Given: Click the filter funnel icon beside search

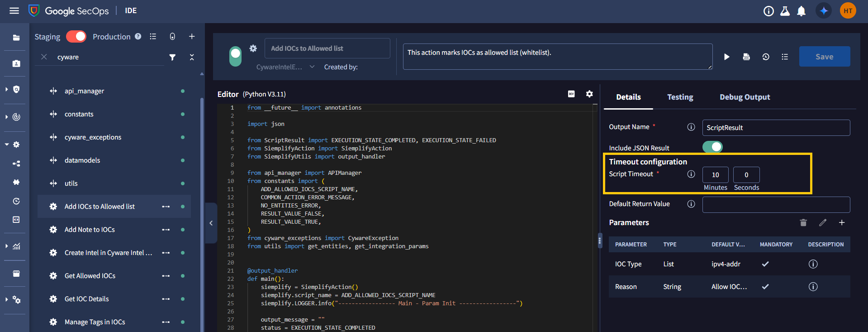Looking at the screenshot, I should (172, 57).
